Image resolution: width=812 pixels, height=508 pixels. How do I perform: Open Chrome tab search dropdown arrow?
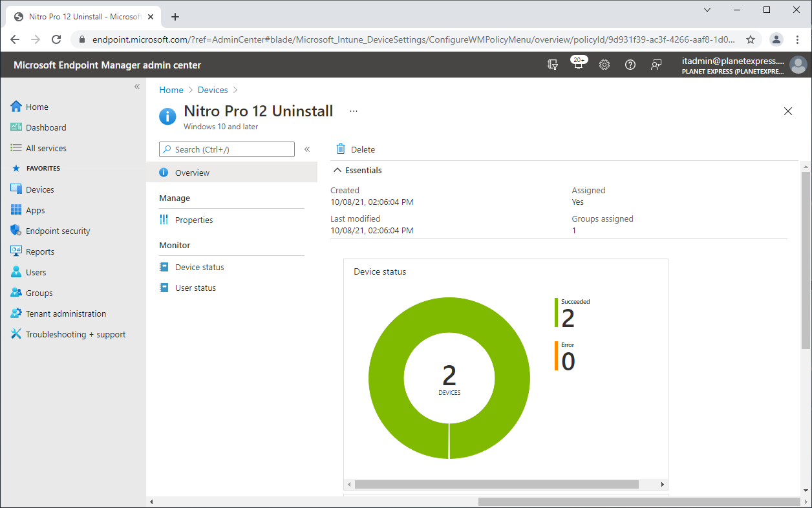pyautogui.click(x=707, y=10)
